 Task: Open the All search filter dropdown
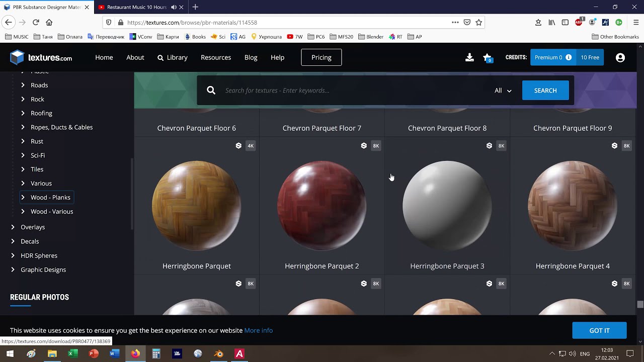(503, 90)
